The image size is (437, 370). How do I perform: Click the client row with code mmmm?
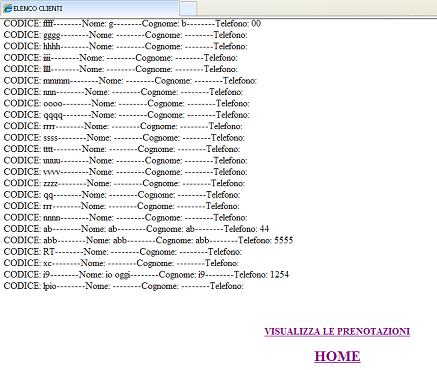(x=130, y=81)
